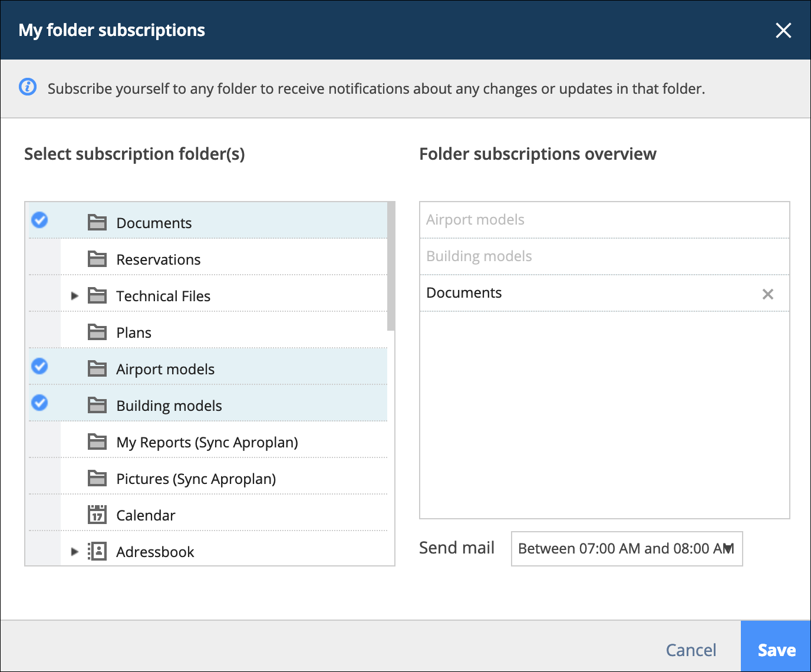Viewport: 811px width, 672px height.
Task: Select Airport models in subscriptions overview
Action: (604, 220)
